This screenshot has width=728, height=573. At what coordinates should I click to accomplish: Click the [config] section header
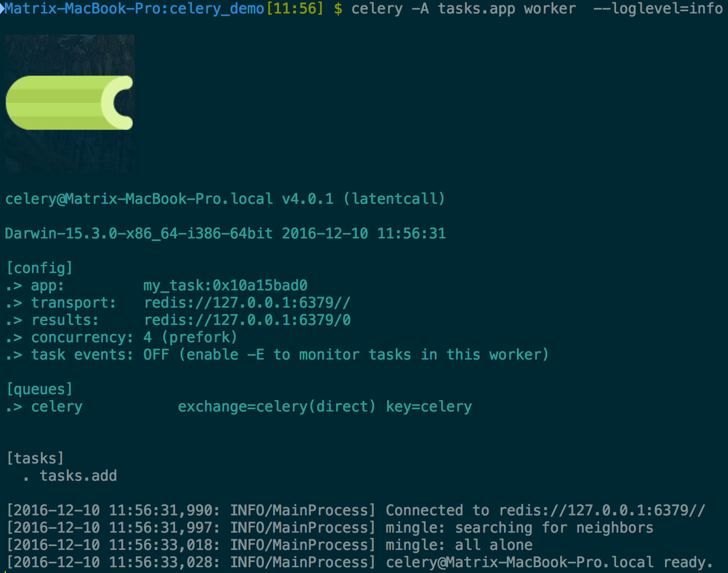[x=39, y=268]
